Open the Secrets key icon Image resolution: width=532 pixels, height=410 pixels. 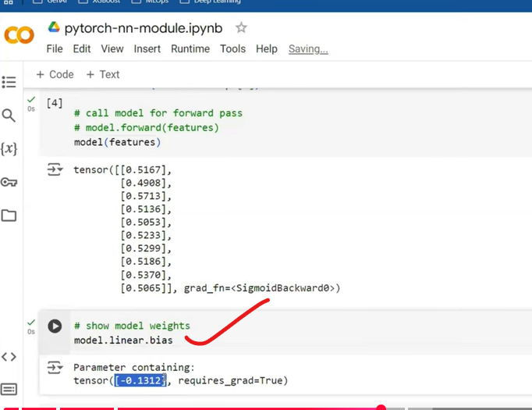coord(9,182)
